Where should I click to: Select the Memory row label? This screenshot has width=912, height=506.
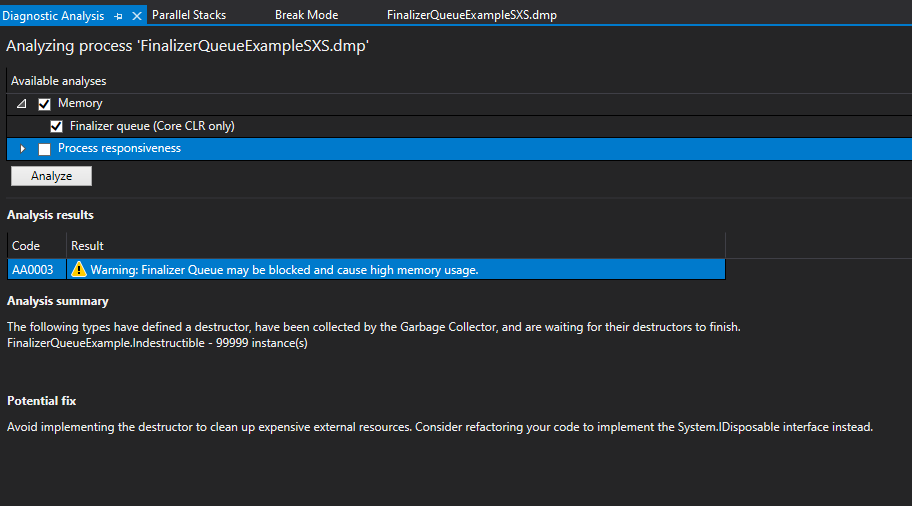80,104
